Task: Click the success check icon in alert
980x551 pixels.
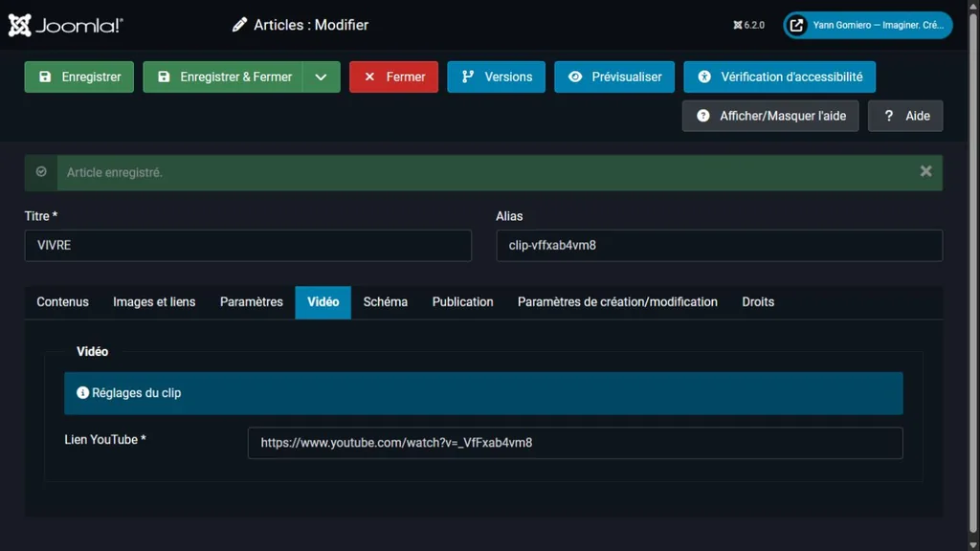Action: click(x=41, y=172)
